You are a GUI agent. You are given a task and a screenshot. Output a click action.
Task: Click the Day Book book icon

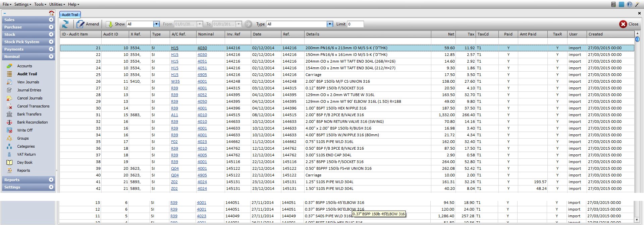[9, 162]
